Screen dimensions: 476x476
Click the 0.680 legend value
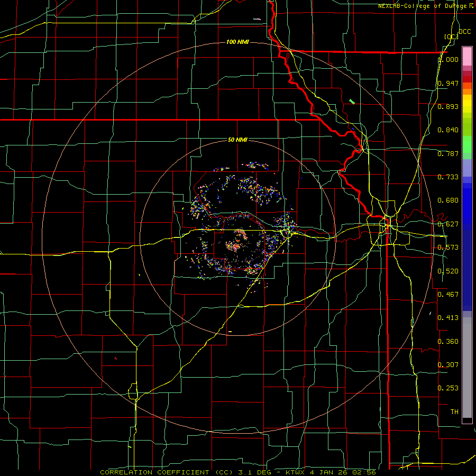[448, 200]
